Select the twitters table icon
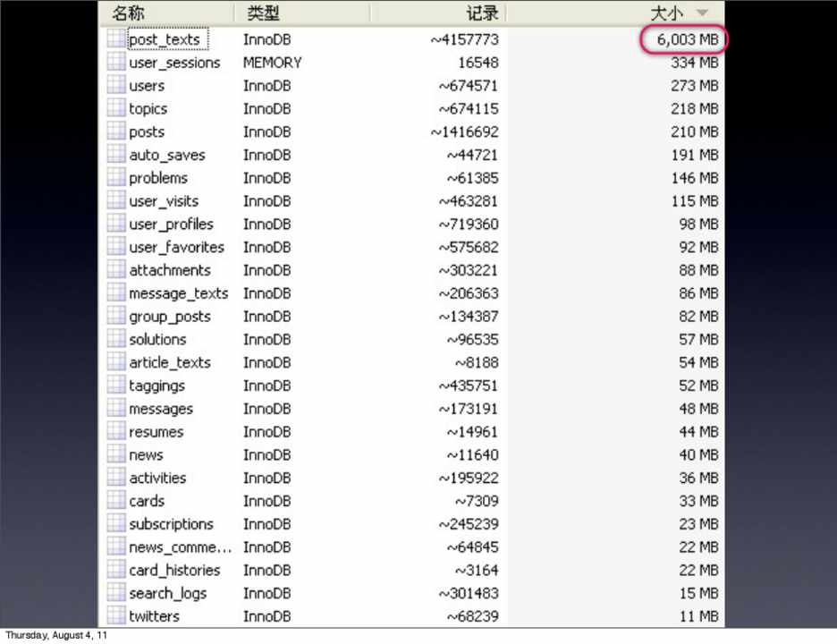This screenshot has width=837, height=644. pyautogui.click(x=115, y=616)
